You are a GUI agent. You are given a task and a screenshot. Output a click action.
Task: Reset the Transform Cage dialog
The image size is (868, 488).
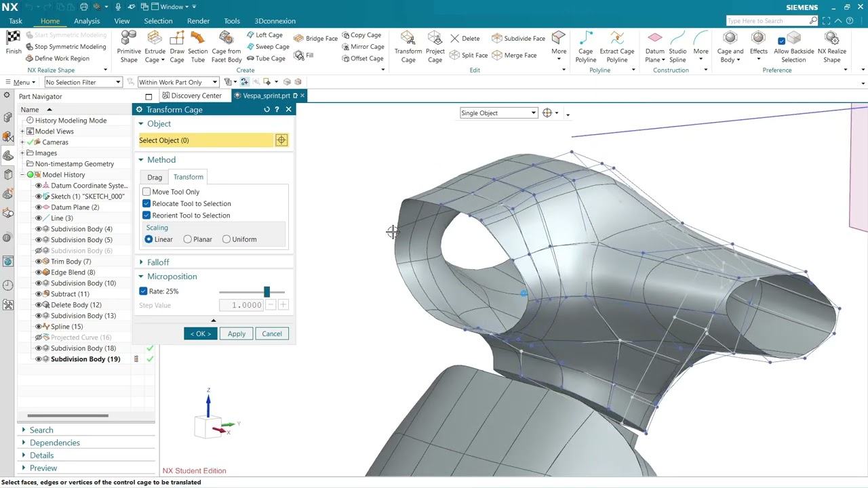[x=267, y=109]
